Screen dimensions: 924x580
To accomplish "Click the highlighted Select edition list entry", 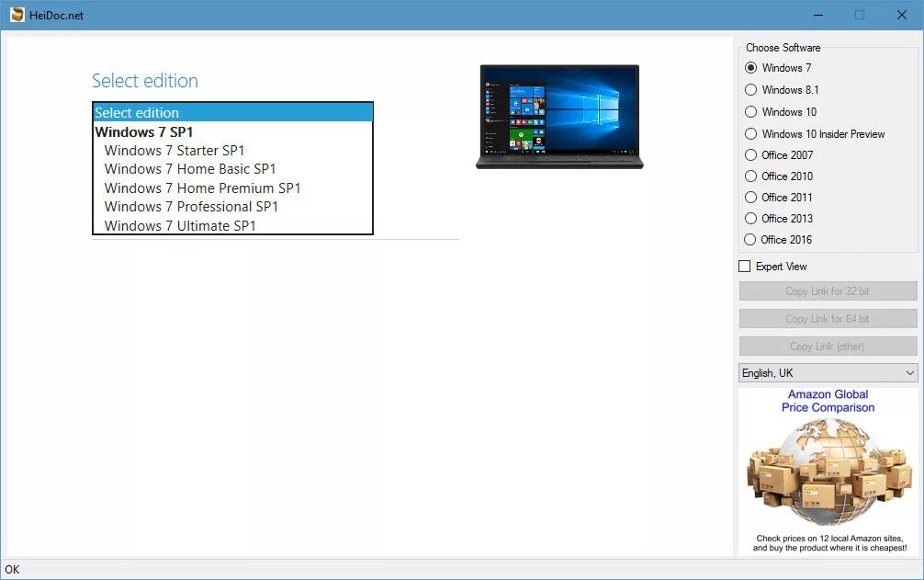I will click(x=232, y=112).
